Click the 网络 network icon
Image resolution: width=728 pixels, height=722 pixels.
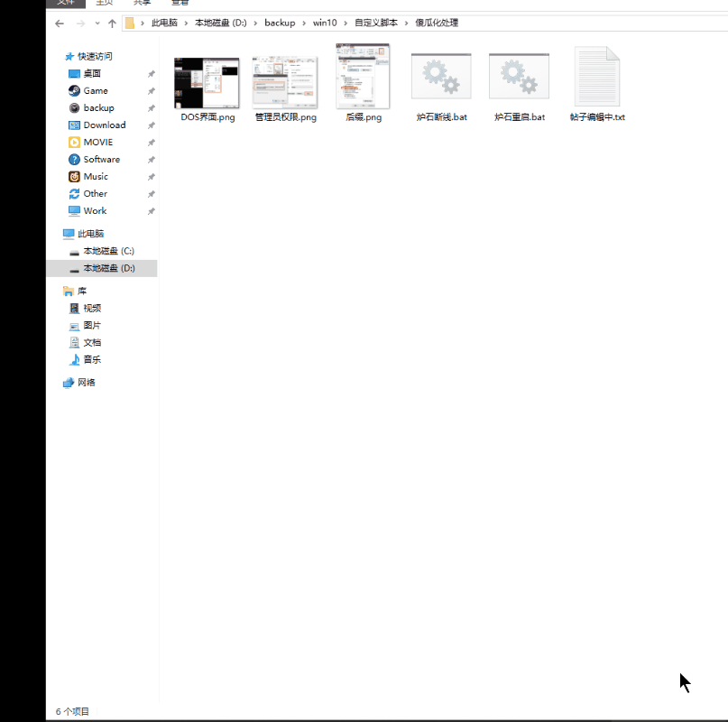(69, 383)
